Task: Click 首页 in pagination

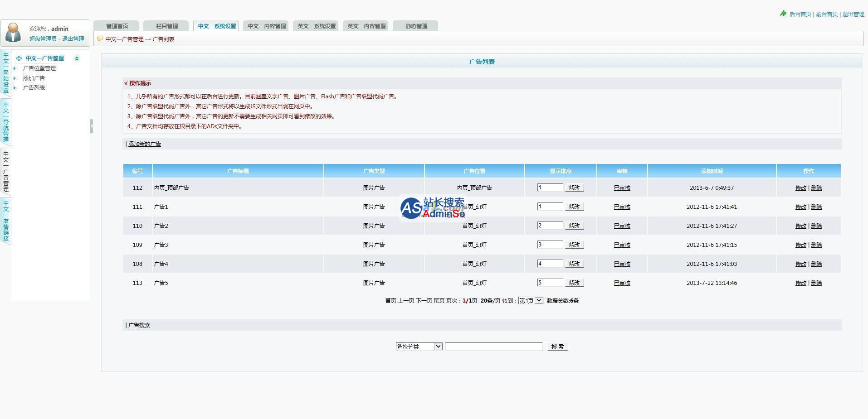Action: [391, 301]
